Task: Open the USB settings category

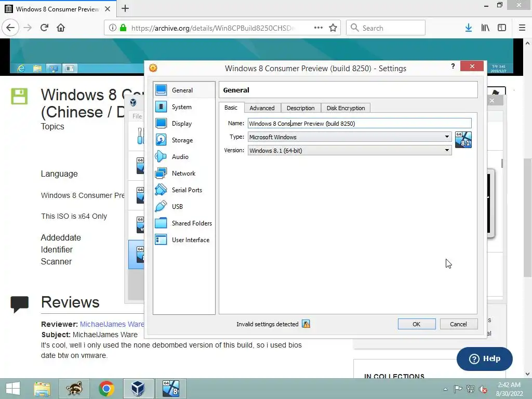Action: point(184,207)
